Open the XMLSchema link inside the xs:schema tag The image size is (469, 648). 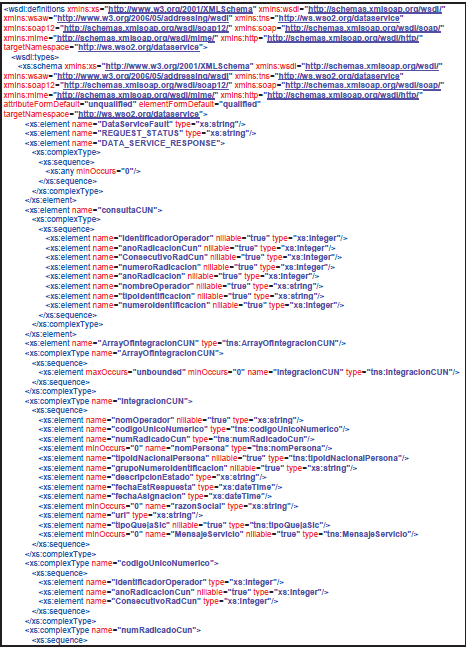click(178, 66)
